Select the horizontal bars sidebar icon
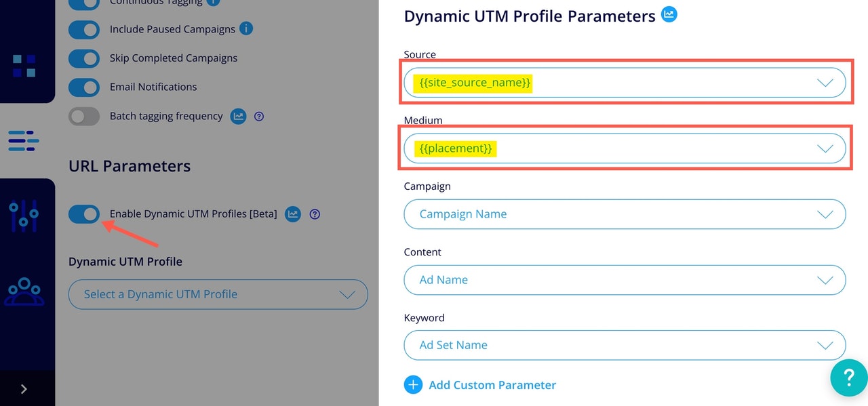The height and width of the screenshot is (406, 868). [24, 140]
